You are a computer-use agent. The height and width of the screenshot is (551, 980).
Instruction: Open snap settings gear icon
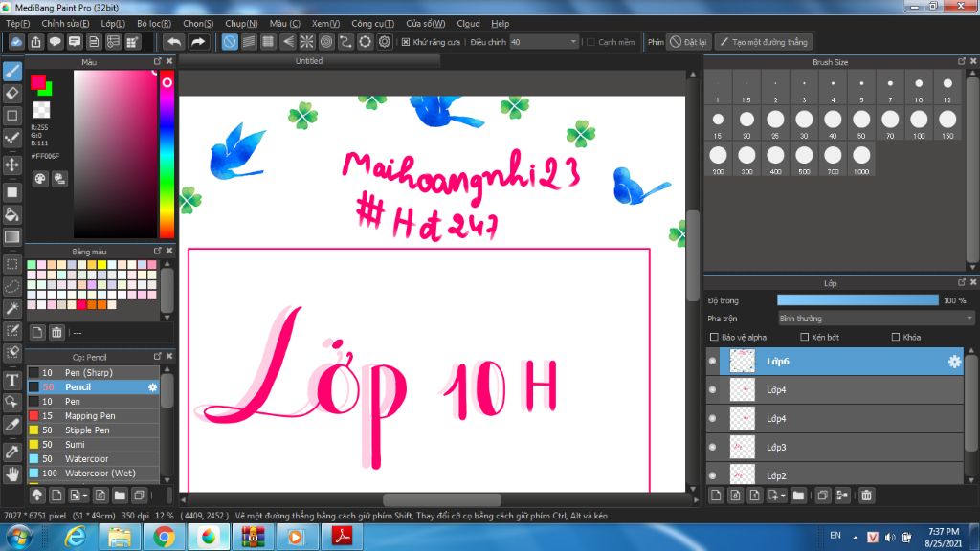point(385,42)
